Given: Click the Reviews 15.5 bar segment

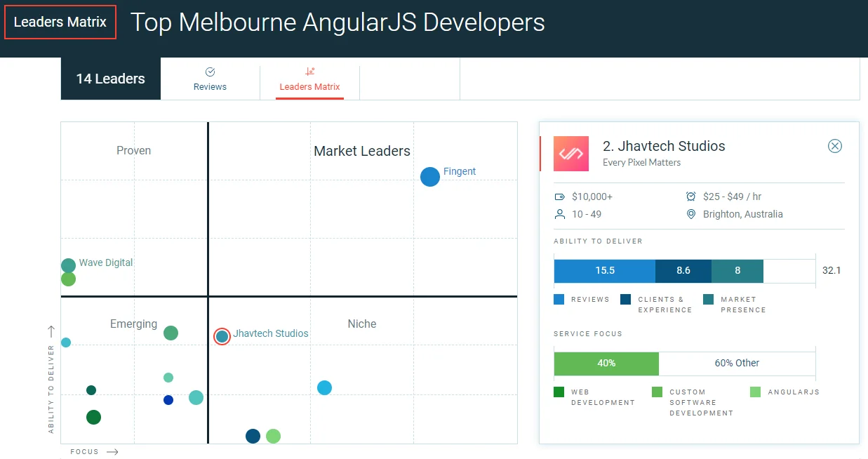Looking at the screenshot, I should [604, 270].
